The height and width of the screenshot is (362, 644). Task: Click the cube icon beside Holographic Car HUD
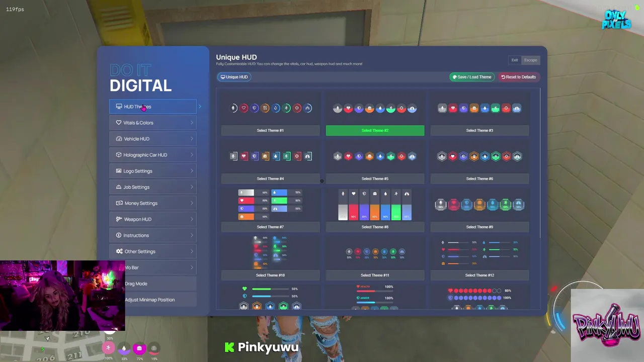[119, 155]
